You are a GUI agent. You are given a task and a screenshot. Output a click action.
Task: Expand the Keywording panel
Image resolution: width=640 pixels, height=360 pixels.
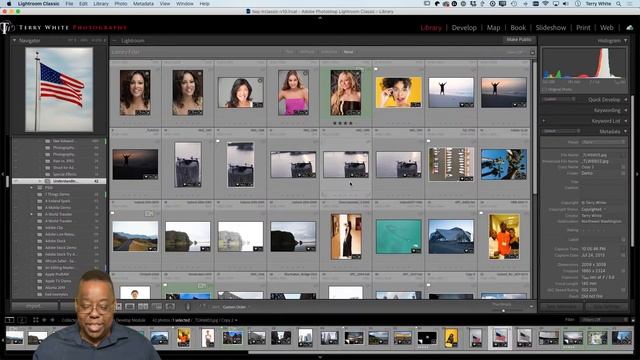pyautogui.click(x=625, y=110)
